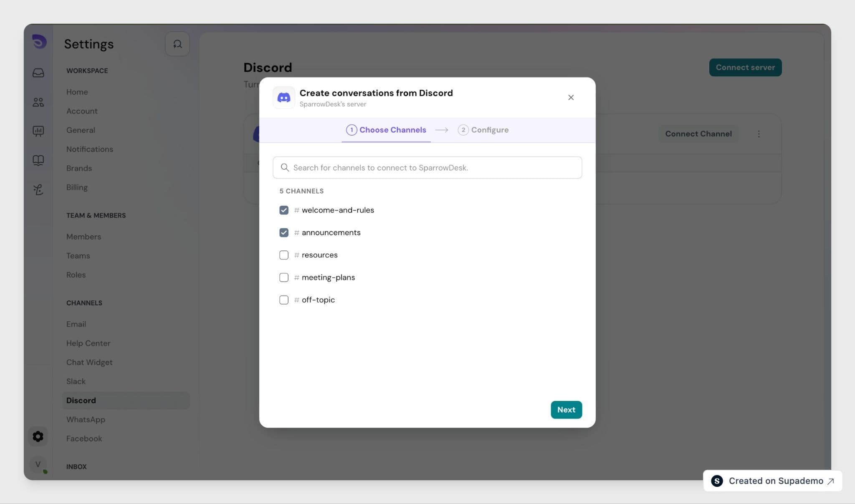Click the settings search icon button

177,44
